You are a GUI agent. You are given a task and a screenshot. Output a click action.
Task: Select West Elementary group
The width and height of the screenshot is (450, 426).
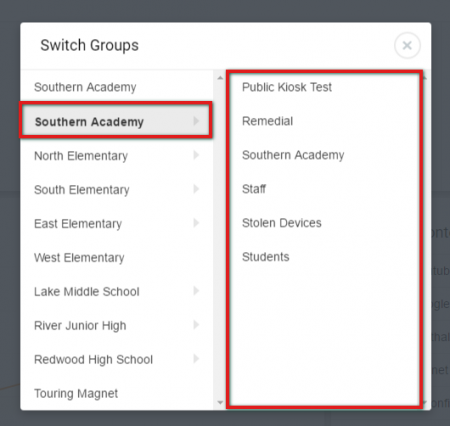117,258
